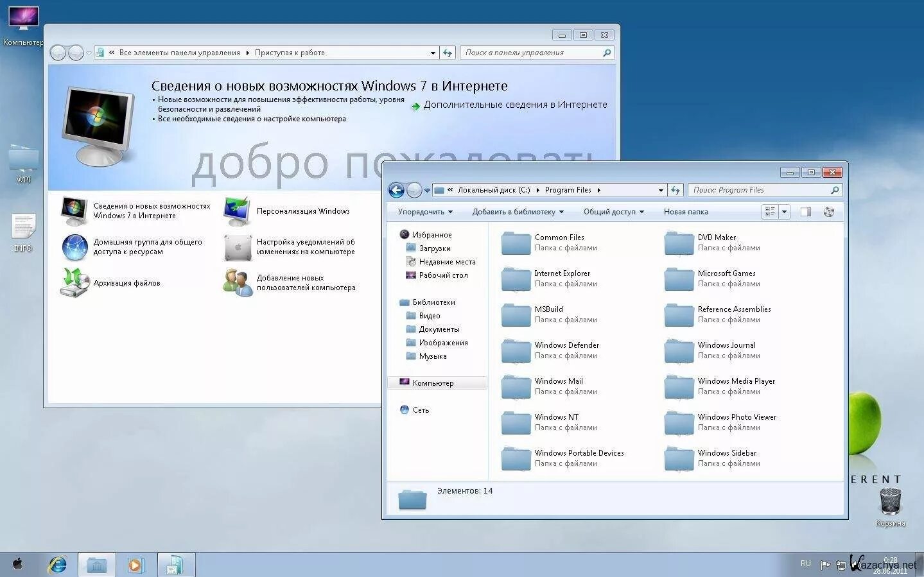Expand the Добавить в библиотеку dropdown
This screenshot has width=924, height=577.
[518, 212]
